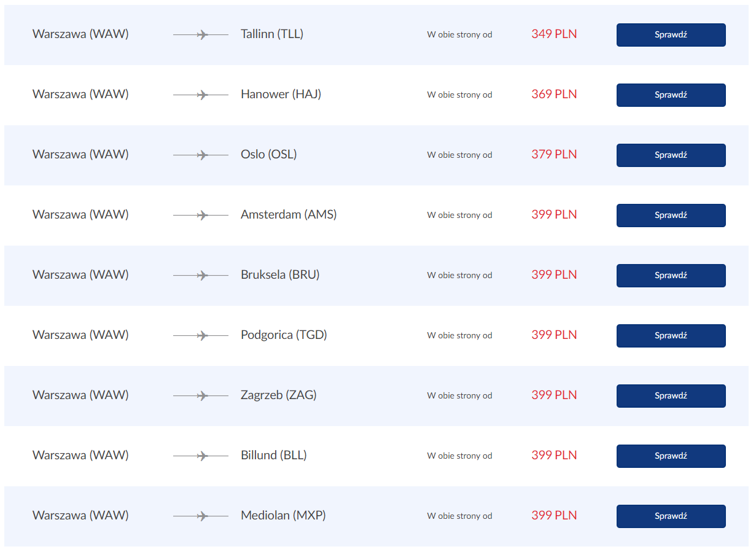This screenshot has height=552, width=756.
Task: Click the plane arrow icon for Tallinn
Action: click(201, 35)
